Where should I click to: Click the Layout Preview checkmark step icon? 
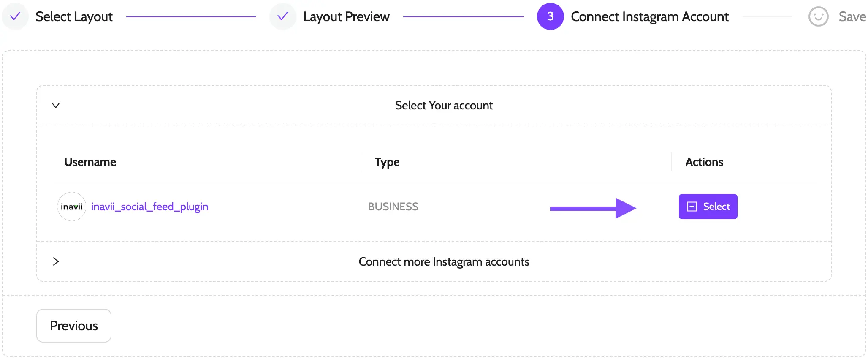[x=282, y=16]
